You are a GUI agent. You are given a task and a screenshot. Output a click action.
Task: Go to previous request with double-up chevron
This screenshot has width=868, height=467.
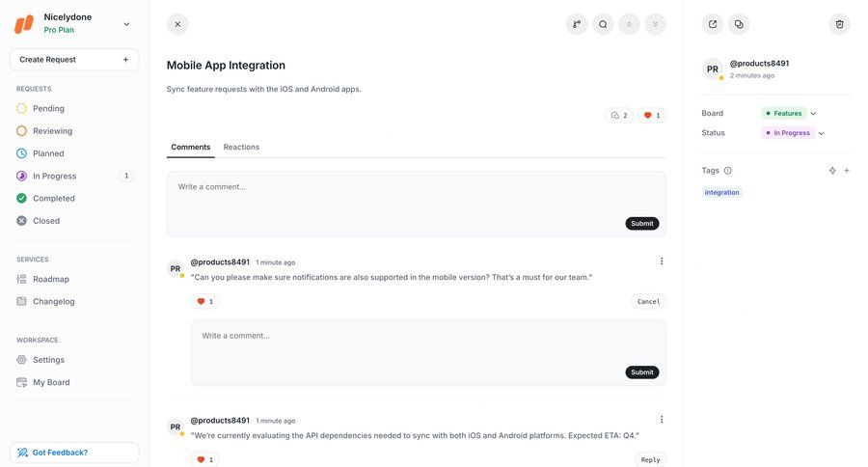(629, 24)
